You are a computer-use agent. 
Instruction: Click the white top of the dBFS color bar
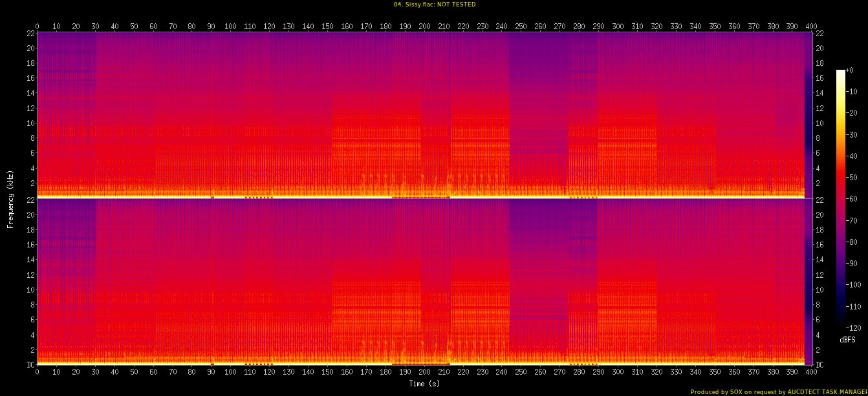tap(840, 72)
